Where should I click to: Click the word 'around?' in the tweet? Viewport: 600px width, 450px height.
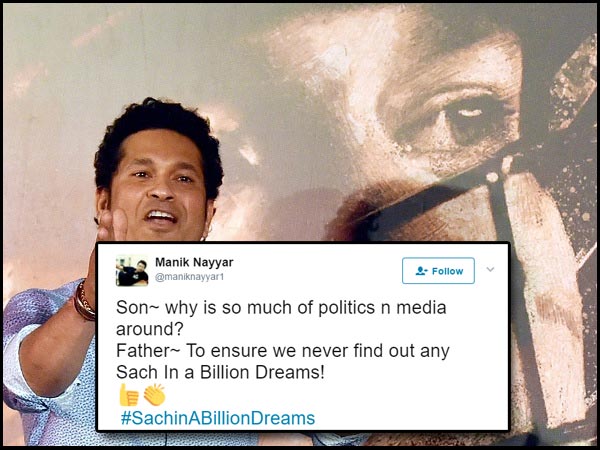point(150,329)
